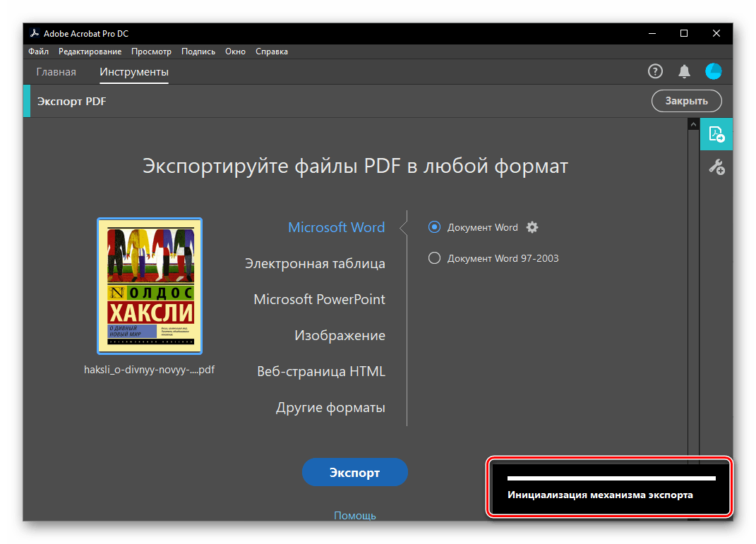Minimize the Acrobat window
This screenshot has width=756, height=544.
pyautogui.click(x=652, y=33)
